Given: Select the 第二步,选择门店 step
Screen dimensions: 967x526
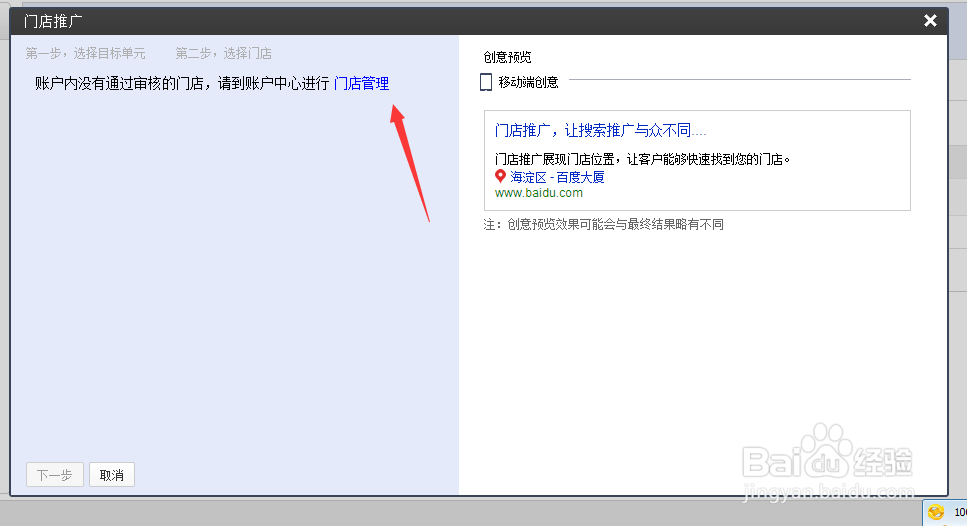Looking at the screenshot, I should pyautogui.click(x=223, y=54).
